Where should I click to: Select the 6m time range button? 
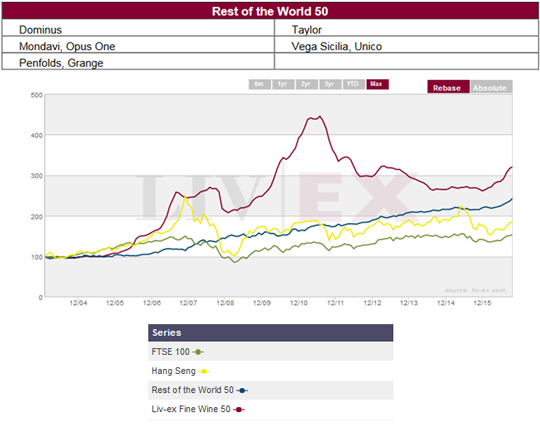[x=260, y=84]
